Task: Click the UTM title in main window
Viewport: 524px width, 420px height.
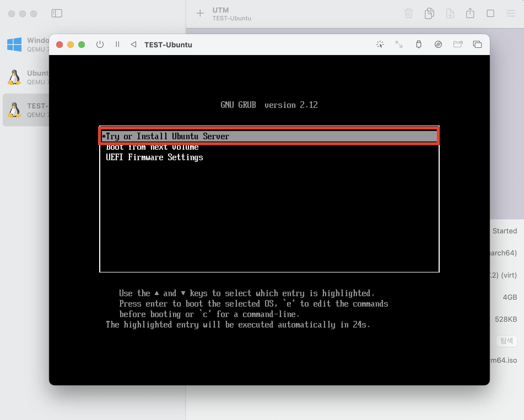Action: click(x=221, y=10)
